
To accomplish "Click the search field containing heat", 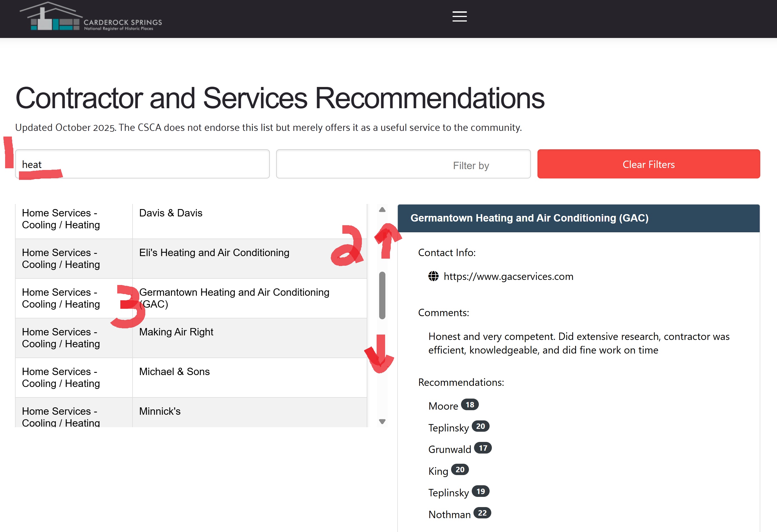I will [x=142, y=164].
